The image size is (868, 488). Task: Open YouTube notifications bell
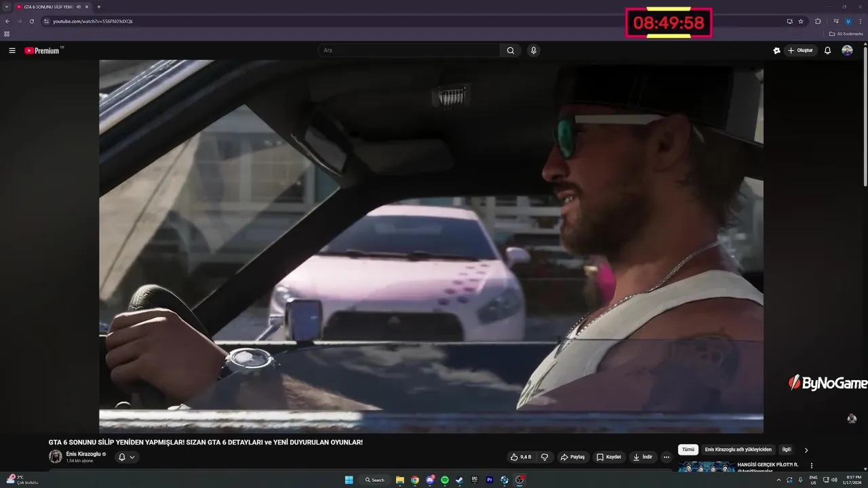pos(827,50)
